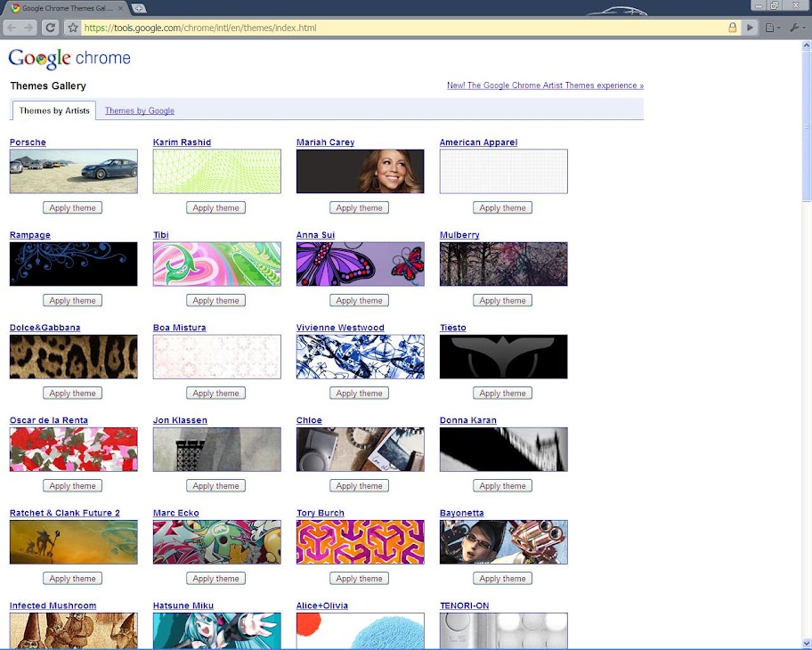Apply the Tiësto theme
This screenshot has height=650, width=812.
point(502,393)
